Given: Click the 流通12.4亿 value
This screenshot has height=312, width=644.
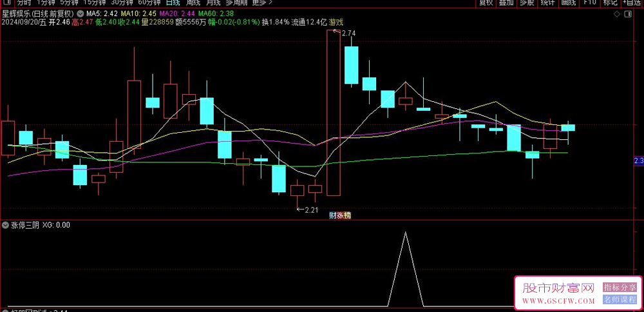Looking at the screenshot, I should click(309, 22).
